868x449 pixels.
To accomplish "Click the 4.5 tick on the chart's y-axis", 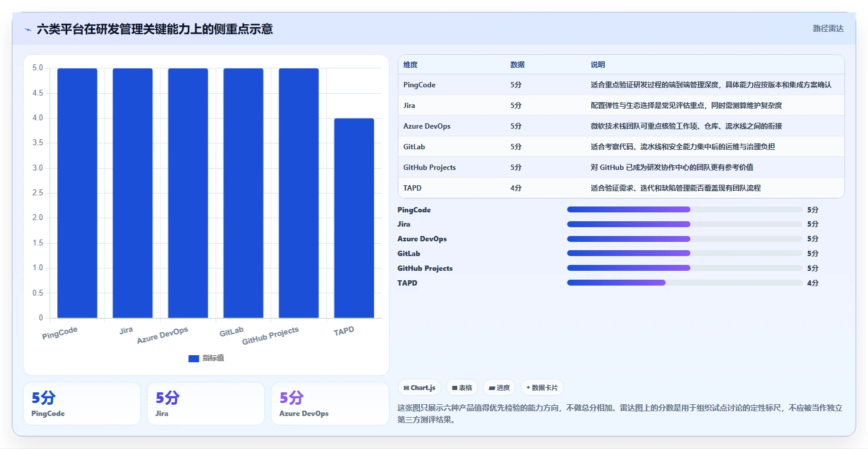I will (37, 93).
